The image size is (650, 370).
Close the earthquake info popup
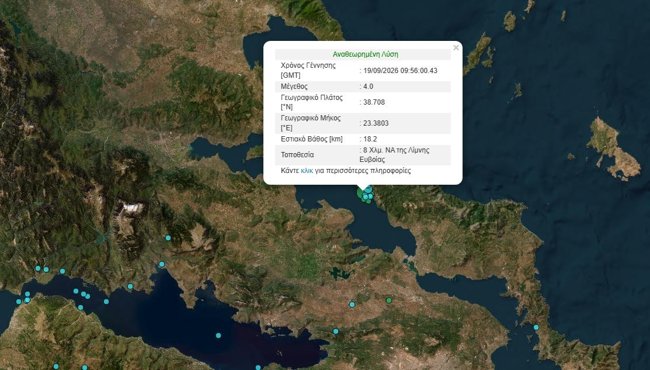(456, 48)
